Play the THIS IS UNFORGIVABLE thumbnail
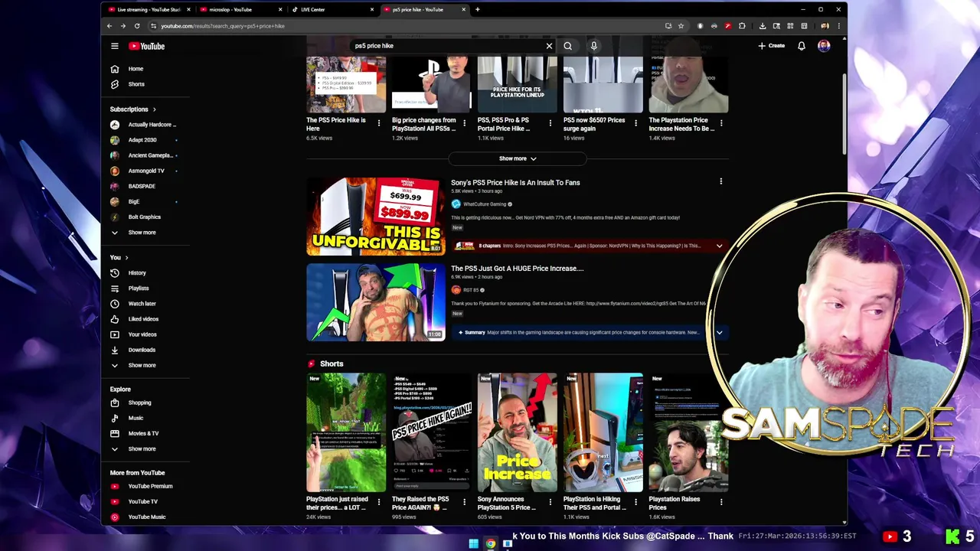The image size is (980, 551). 375,217
